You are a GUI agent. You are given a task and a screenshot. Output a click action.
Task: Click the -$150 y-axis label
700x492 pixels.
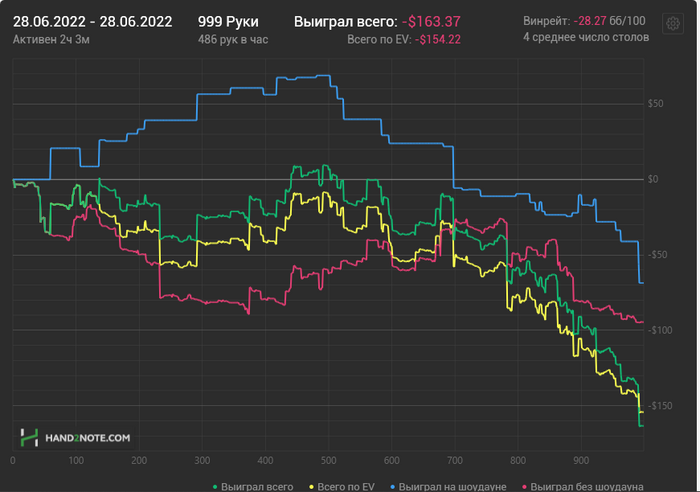click(660, 406)
